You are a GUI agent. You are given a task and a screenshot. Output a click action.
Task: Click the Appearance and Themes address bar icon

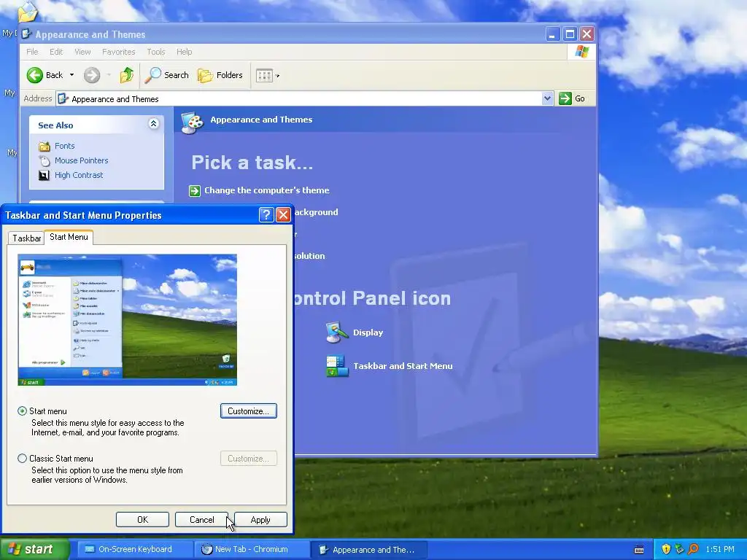(x=63, y=98)
